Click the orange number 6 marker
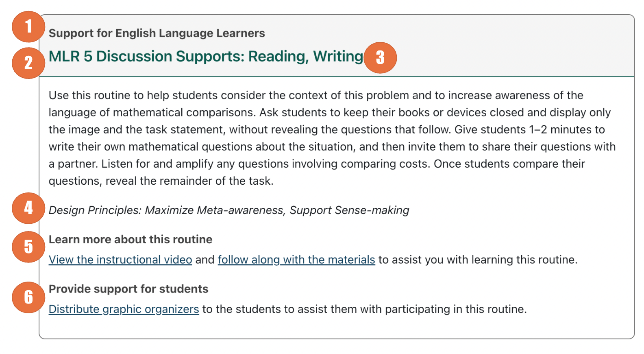 pos(28,297)
